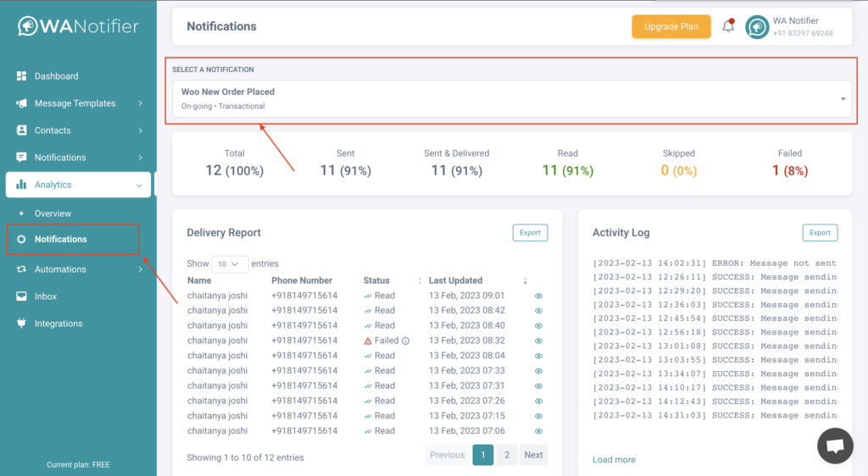Image resolution: width=868 pixels, height=476 pixels.
Task: Click the Inbox envelope icon
Action: [21, 296]
